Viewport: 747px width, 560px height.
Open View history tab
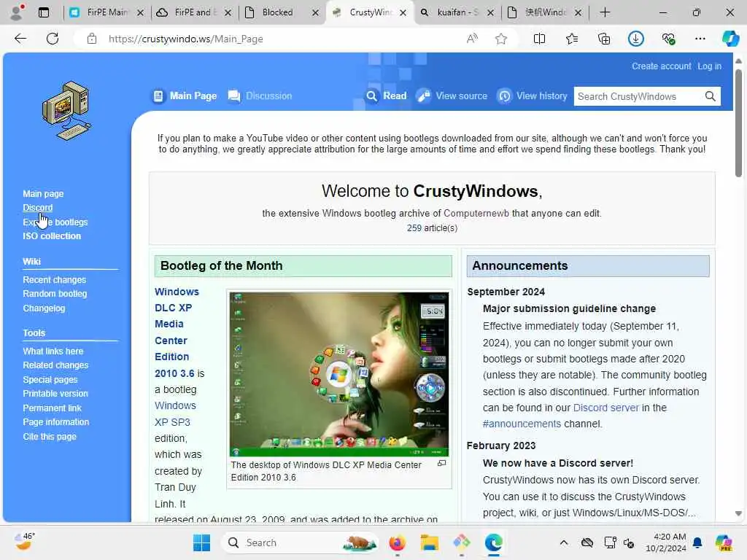click(533, 96)
